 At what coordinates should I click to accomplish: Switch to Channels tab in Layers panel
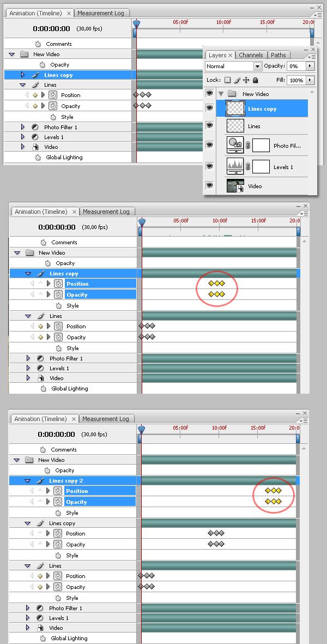coord(251,55)
